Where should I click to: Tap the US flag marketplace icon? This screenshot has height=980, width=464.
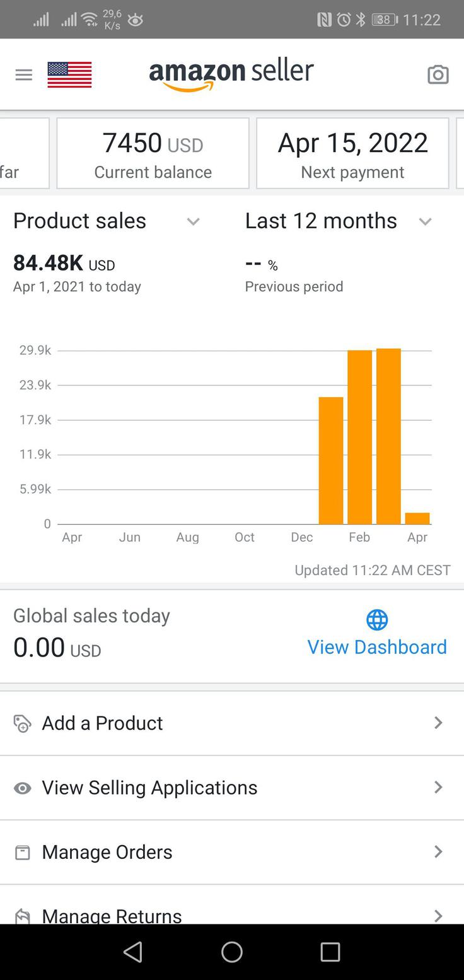click(69, 74)
